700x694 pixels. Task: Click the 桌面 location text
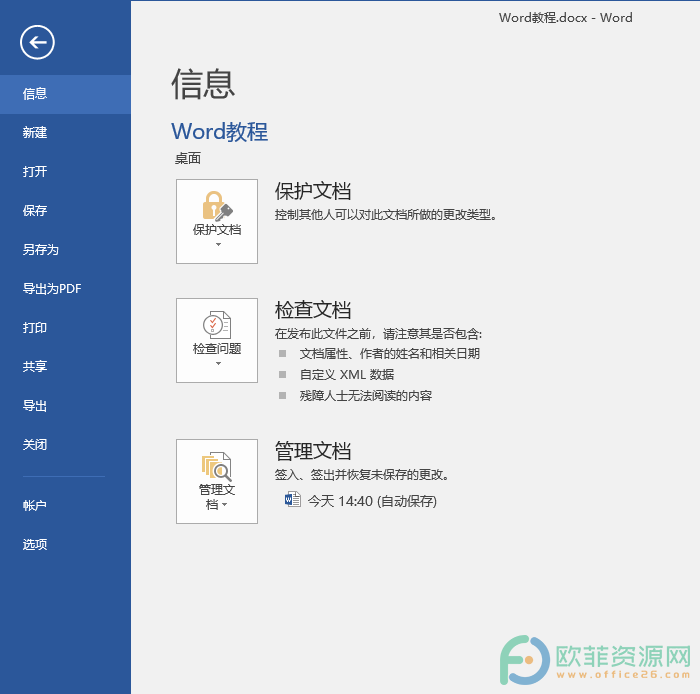188,158
